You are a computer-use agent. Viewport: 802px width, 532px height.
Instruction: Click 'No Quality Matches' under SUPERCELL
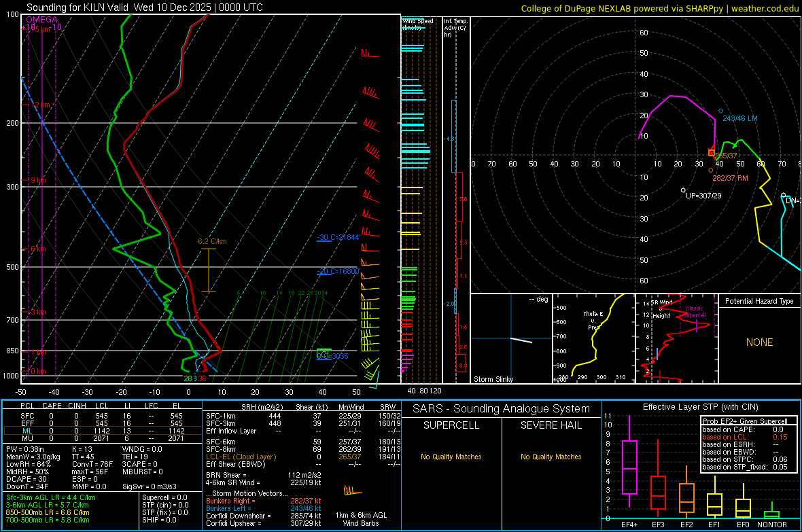click(x=451, y=457)
